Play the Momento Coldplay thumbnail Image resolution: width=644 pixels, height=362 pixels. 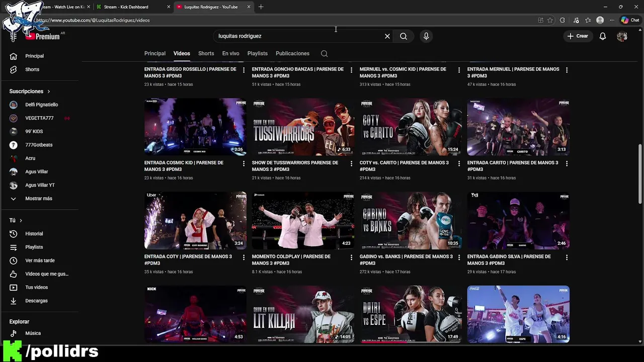pyautogui.click(x=303, y=220)
